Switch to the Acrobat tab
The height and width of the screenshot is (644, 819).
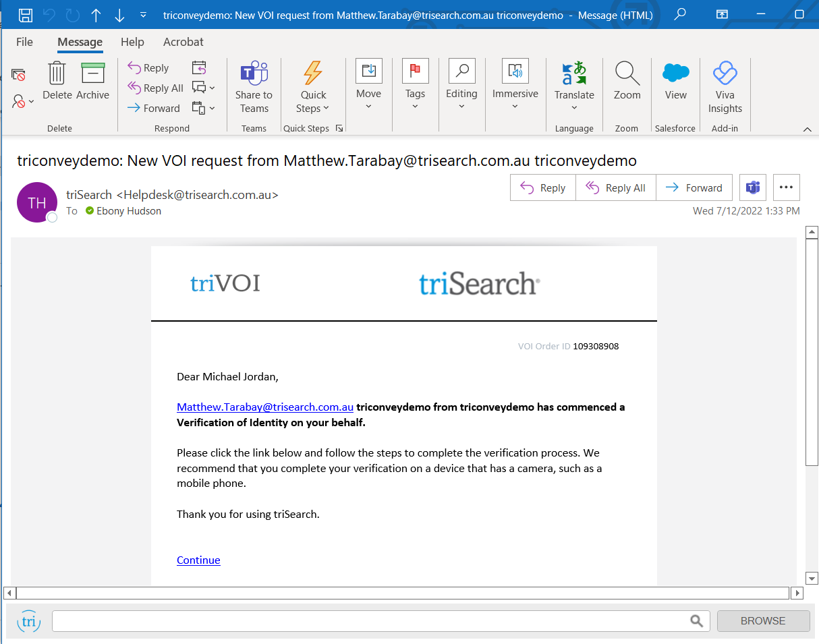click(x=183, y=42)
